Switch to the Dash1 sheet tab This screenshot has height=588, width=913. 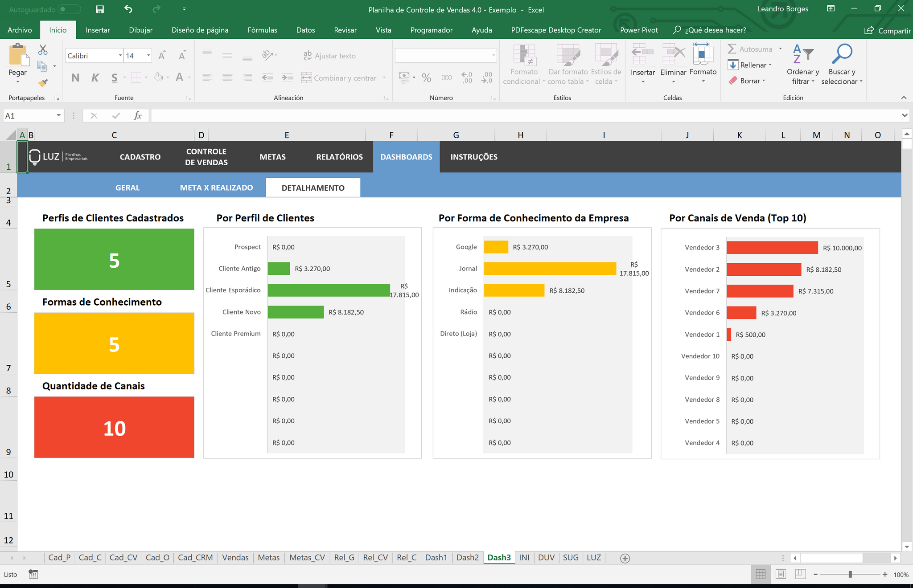pyautogui.click(x=436, y=558)
